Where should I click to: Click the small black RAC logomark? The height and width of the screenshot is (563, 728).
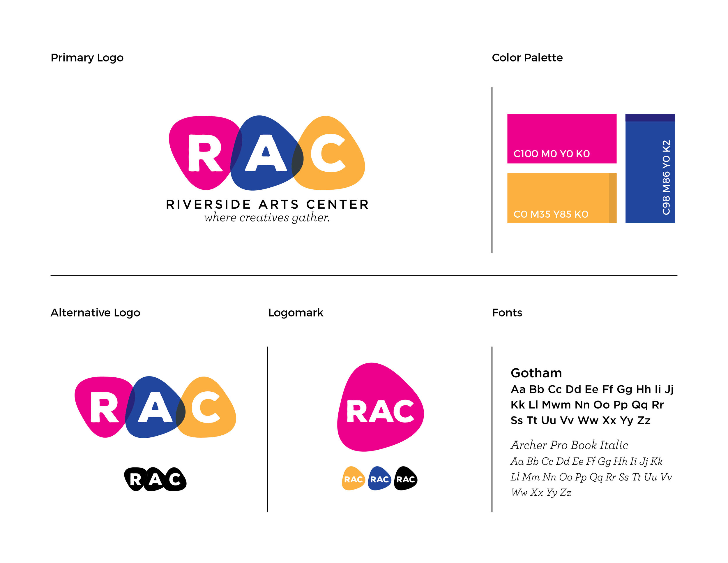[405, 478]
